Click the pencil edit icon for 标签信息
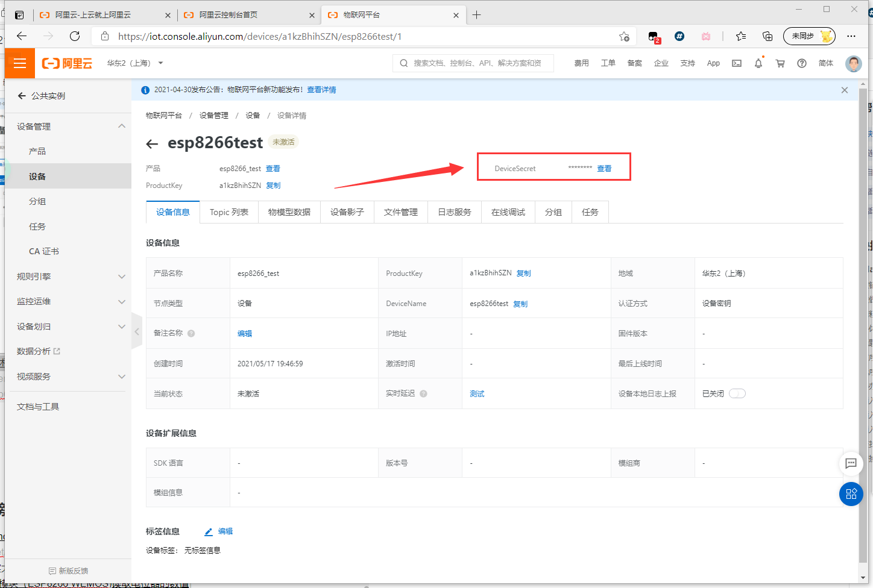The width and height of the screenshot is (873, 588). (209, 531)
